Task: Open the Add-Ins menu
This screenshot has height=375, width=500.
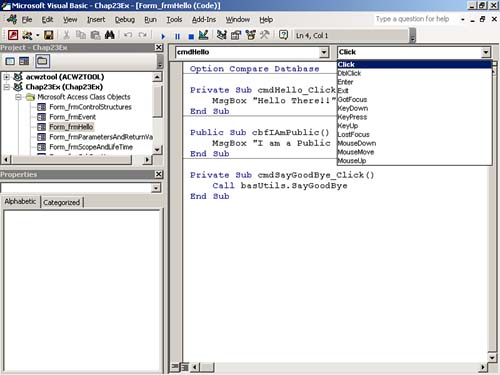Action: (x=204, y=20)
